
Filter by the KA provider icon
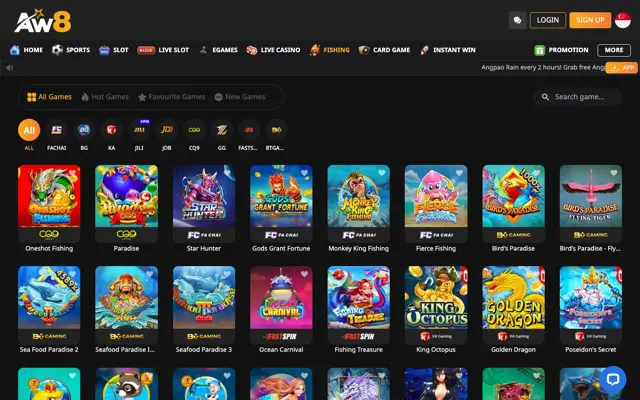point(111,130)
